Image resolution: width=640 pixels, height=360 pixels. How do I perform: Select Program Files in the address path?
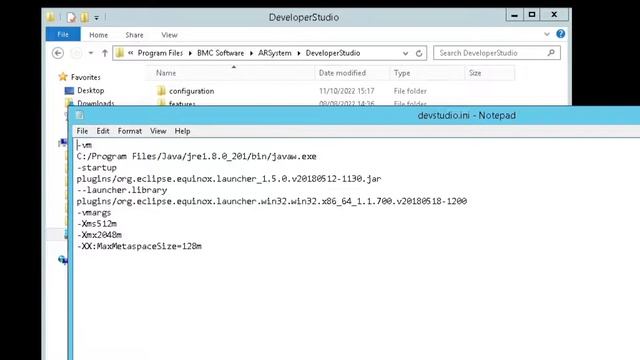point(160,53)
